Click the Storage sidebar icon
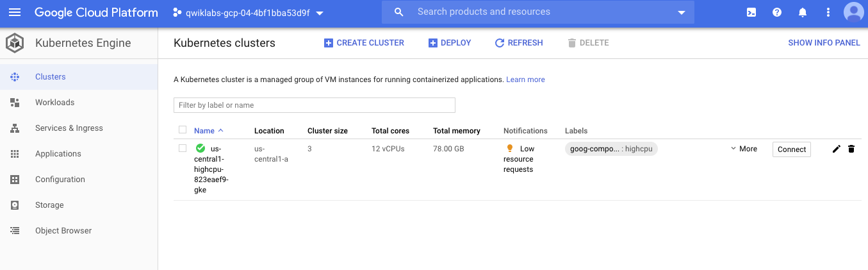868x270 pixels. pos(15,205)
